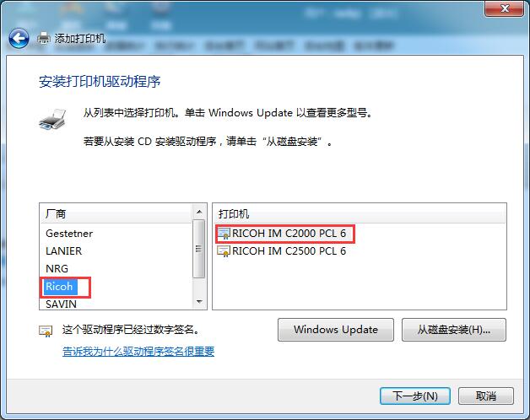Select Ricoh manufacturer entry
Image resolution: width=530 pixels, height=420 pixels.
(x=59, y=287)
